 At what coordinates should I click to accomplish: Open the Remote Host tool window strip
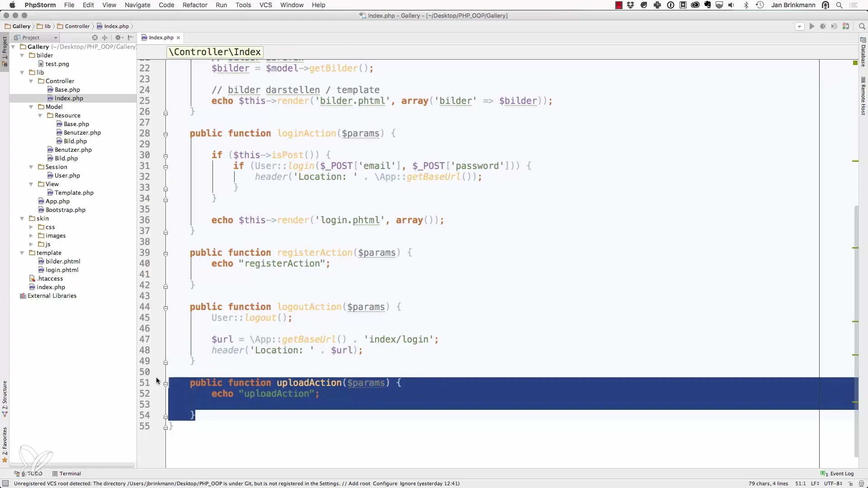863,96
